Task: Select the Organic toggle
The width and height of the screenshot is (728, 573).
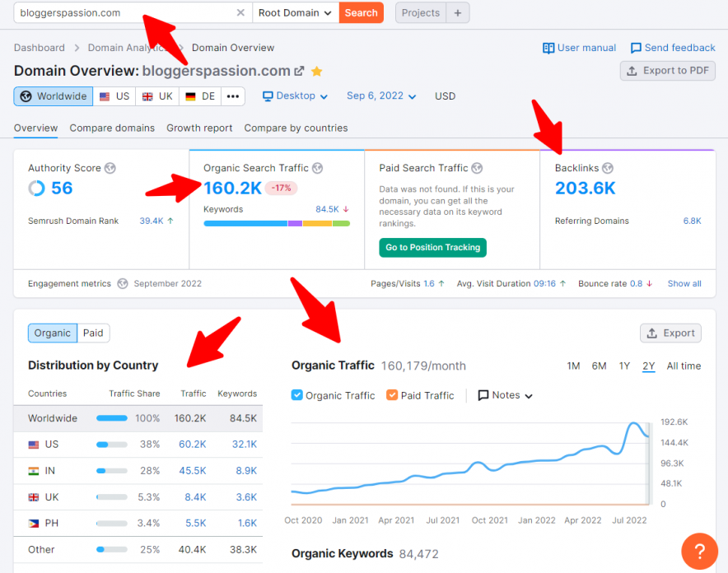Action: point(53,333)
